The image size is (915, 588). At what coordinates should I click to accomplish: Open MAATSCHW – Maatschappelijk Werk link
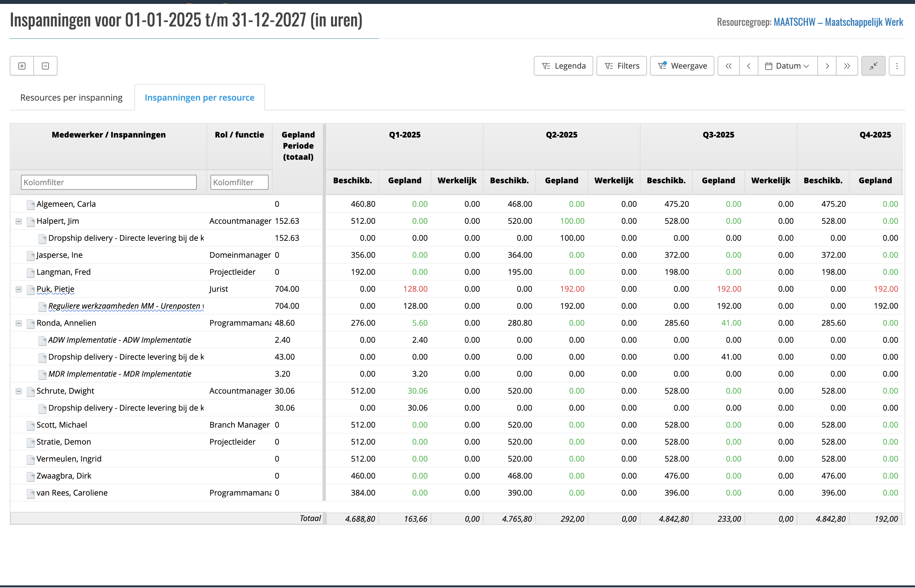(838, 22)
